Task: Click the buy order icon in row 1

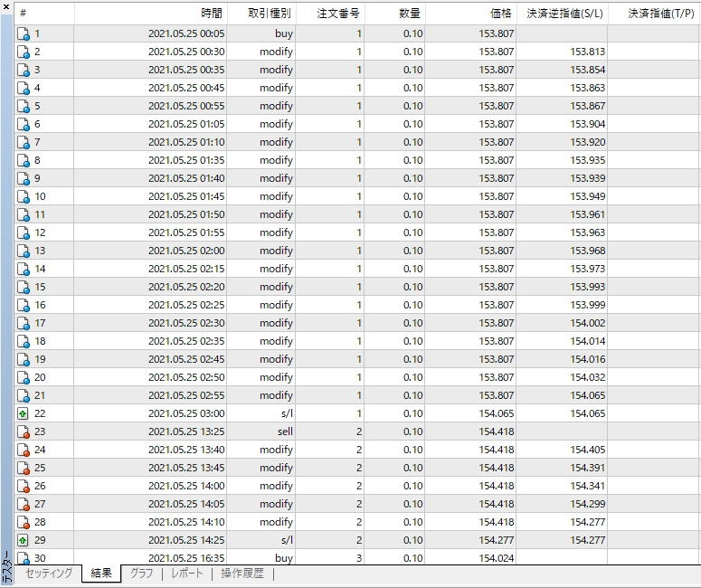Action: click(x=24, y=34)
